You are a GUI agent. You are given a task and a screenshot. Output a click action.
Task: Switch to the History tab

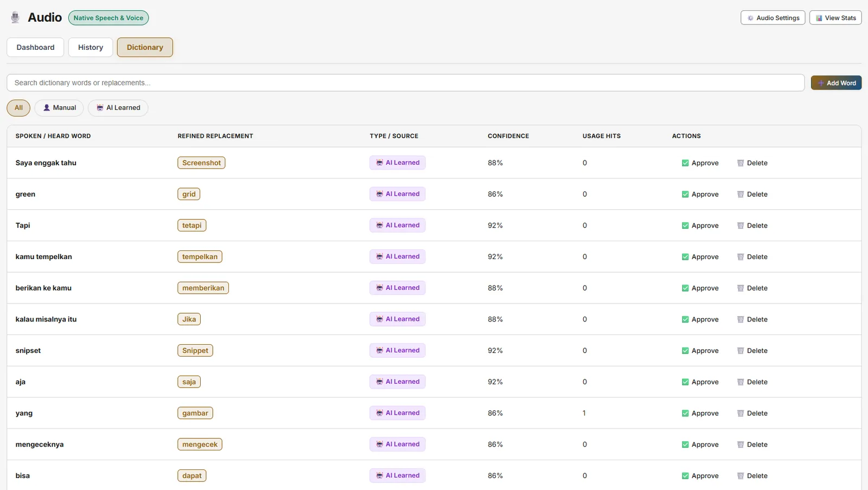point(91,47)
